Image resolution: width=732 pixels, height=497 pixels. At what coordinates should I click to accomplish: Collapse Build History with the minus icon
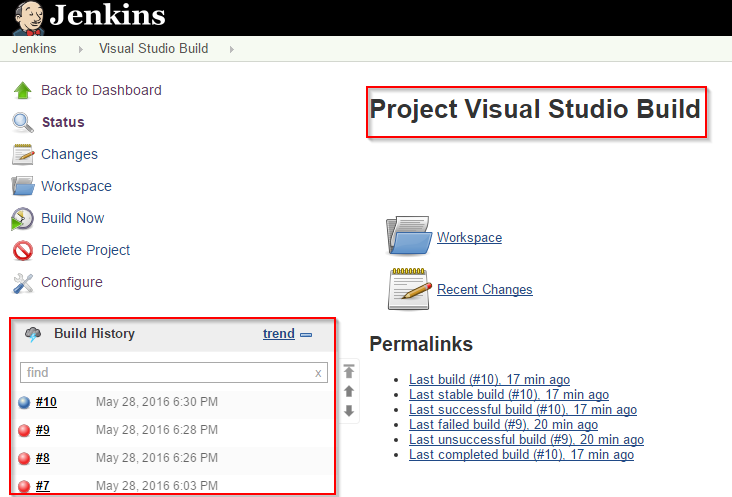point(306,335)
